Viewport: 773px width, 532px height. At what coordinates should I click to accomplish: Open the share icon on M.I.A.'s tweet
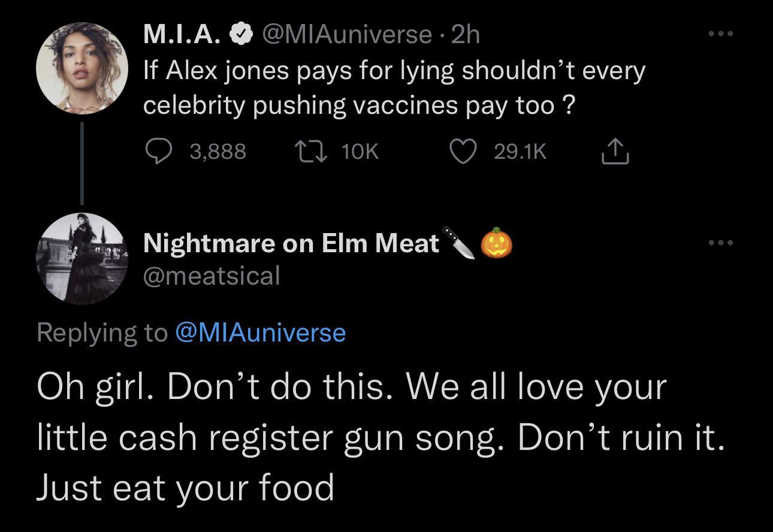click(x=616, y=151)
